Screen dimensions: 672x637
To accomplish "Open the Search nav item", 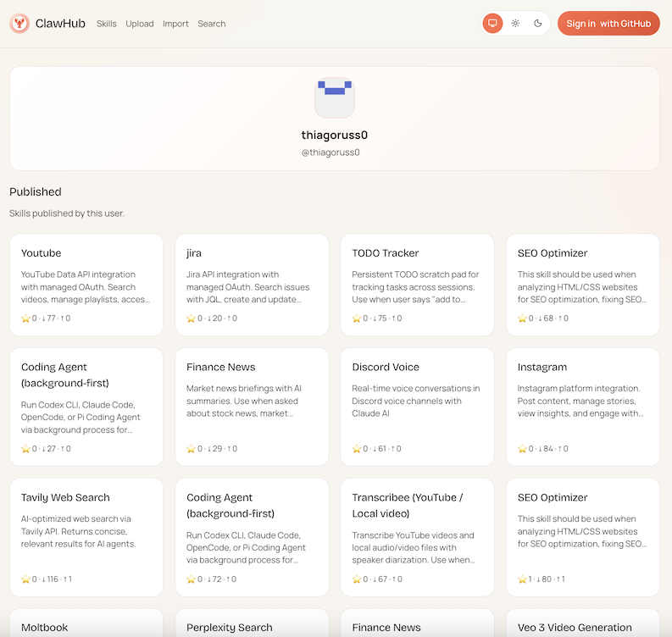I will 212,24.
